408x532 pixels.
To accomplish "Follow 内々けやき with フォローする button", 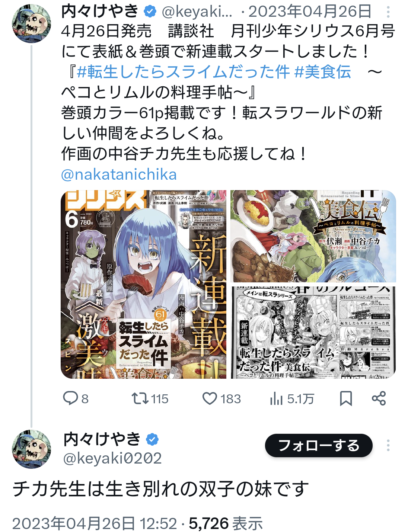I will (x=319, y=445).
